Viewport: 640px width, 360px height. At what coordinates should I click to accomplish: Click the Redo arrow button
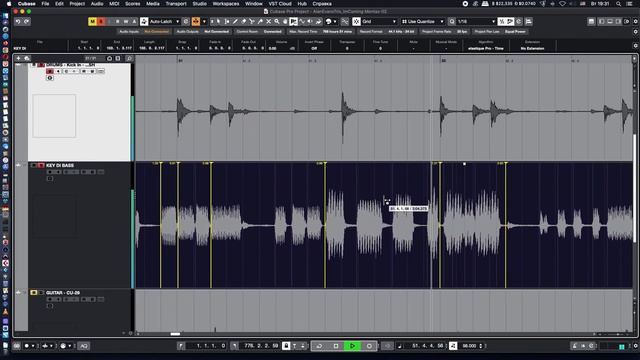tap(27, 21)
